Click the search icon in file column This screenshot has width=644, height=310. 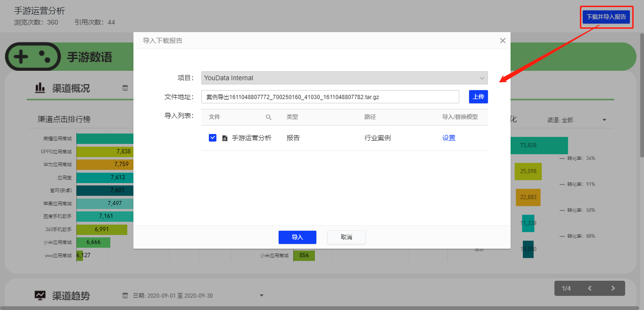click(x=269, y=117)
